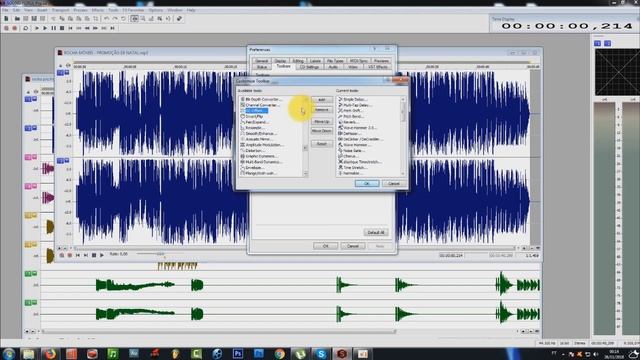This screenshot has height=360, width=640.
Task: Click the Cut scissors toolbar icon
Action: pyautogui.click(x=53, y=19)
